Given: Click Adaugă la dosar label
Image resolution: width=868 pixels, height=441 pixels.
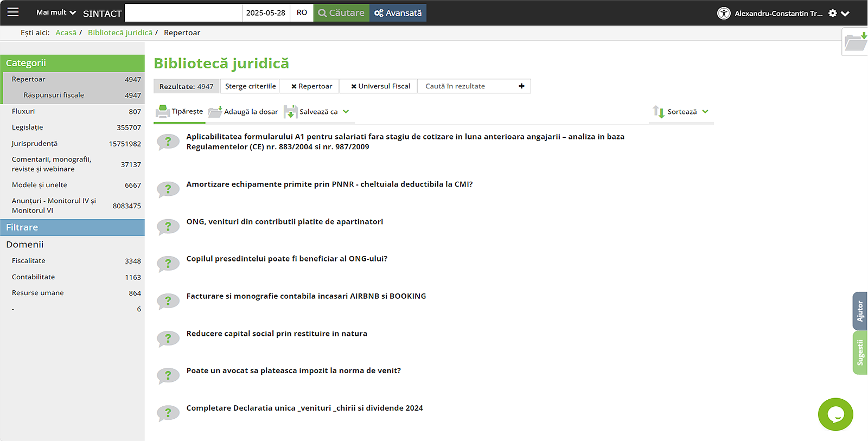Looking at the screenshot, I should 251,112.
